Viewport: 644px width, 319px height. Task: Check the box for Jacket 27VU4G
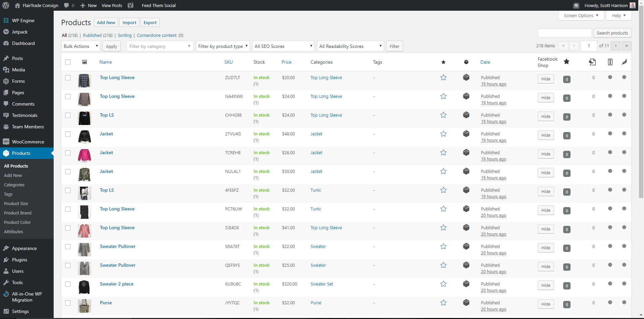tap(68, 134)
